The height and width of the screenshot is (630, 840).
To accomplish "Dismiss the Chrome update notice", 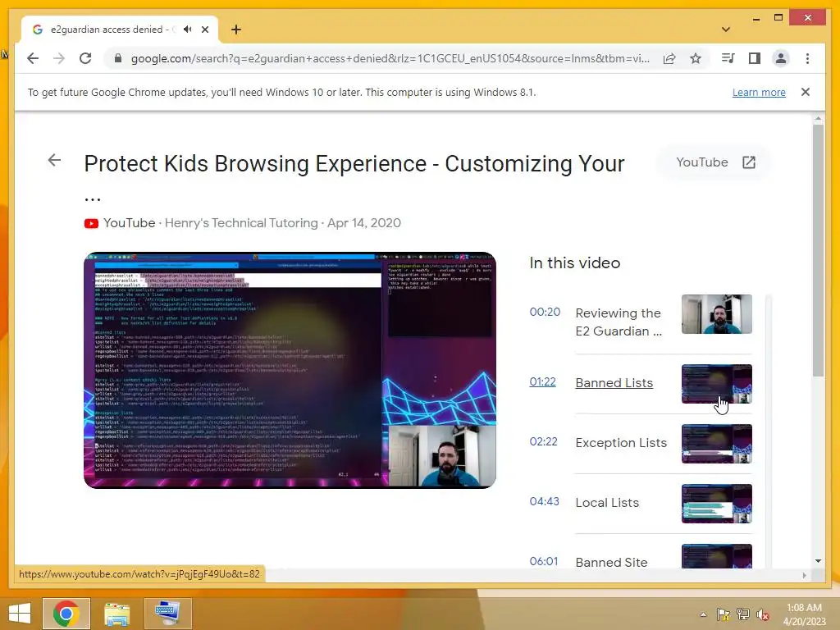I will tap(806, 92).
